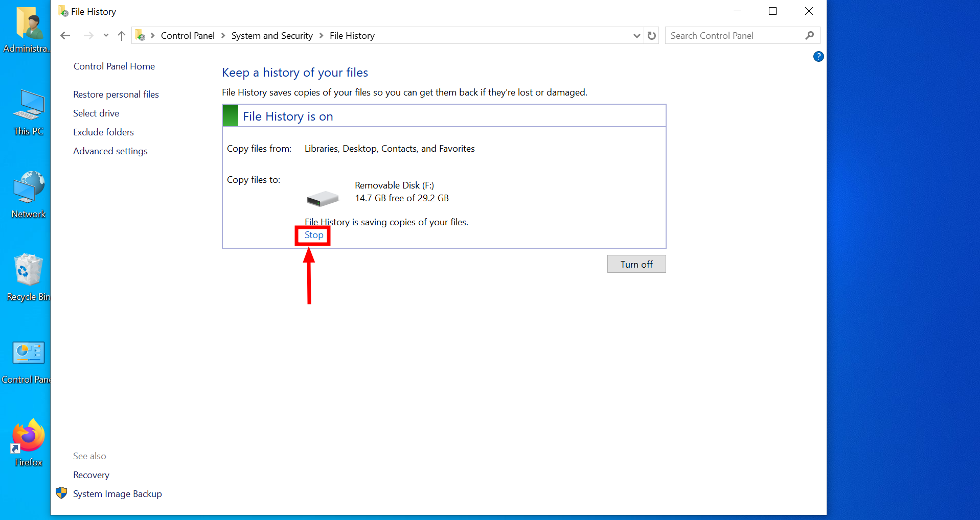The image size is (980, 520).
Task: Click the File History breadcrumb
Action: click(x=352, y=36)
